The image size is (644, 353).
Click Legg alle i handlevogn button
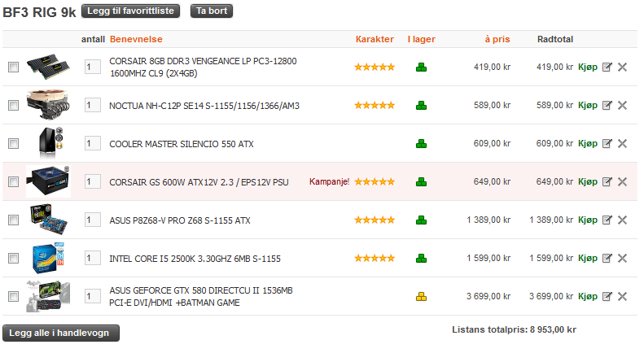pyautogui.click(x=61, y=333)
